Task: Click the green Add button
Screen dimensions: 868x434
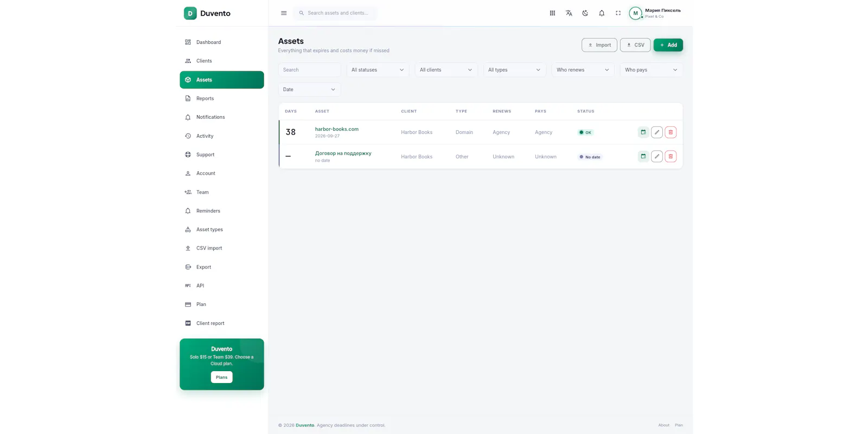Action: (x=668, y=45)
